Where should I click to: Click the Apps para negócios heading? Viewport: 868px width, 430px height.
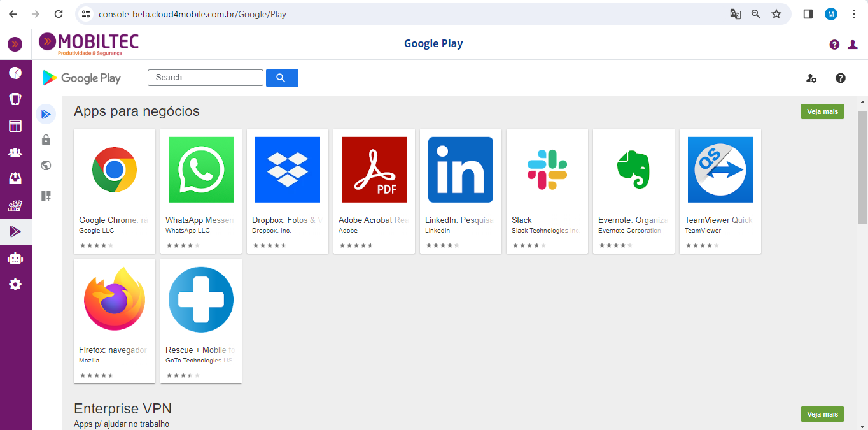click(137, 111)
